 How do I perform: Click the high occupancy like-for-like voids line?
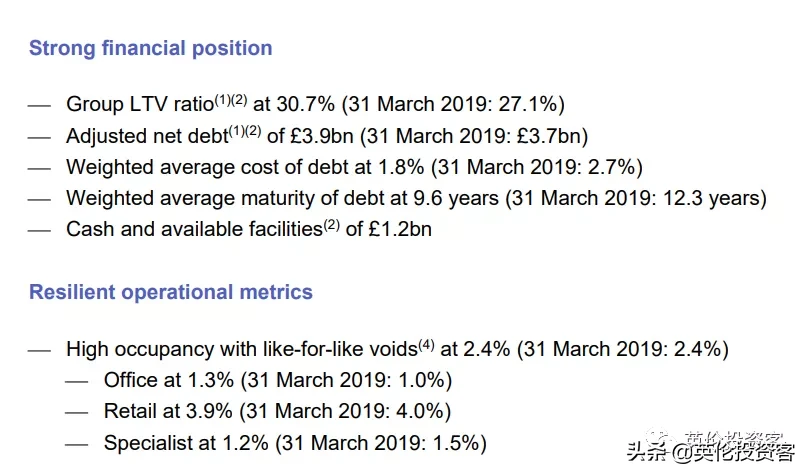click(x=397, y=349)
